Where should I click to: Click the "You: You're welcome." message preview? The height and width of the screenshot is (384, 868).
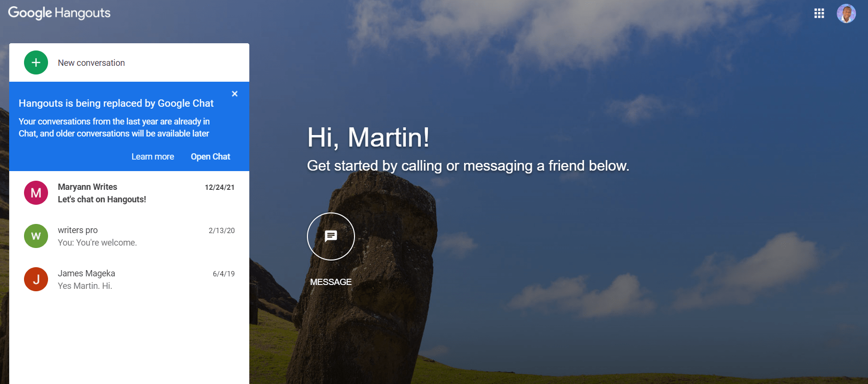[x=98, y=243]
